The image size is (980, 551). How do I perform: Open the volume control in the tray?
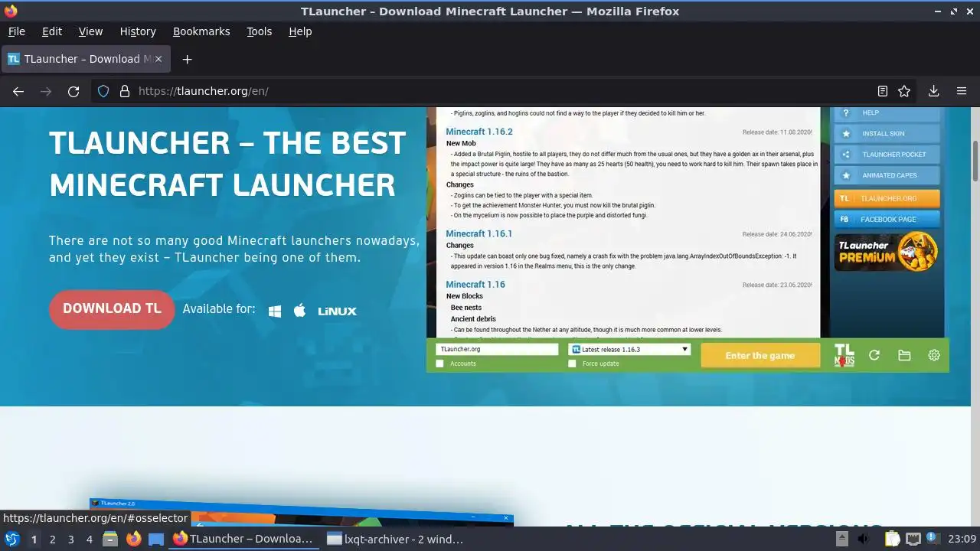pyautogui.click(x=864, y=540)
